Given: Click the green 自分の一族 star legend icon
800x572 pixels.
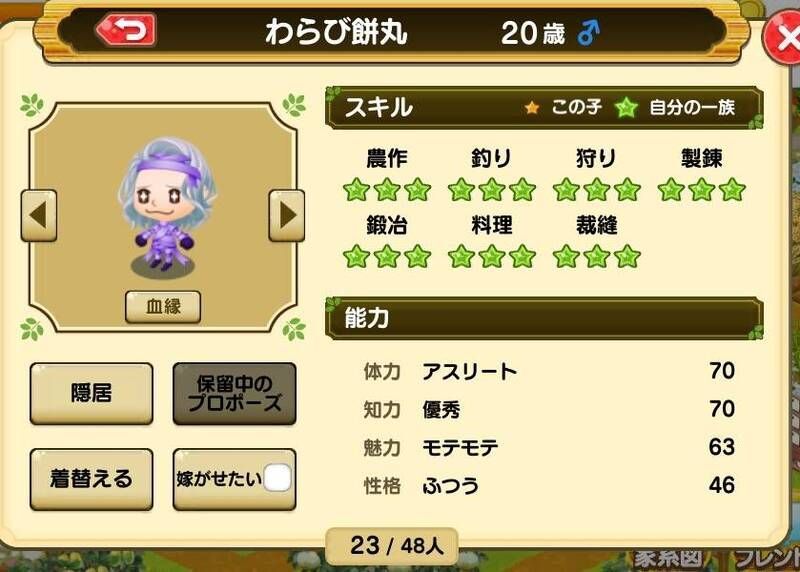Looking at the screenshot, I should pos(626,108).
